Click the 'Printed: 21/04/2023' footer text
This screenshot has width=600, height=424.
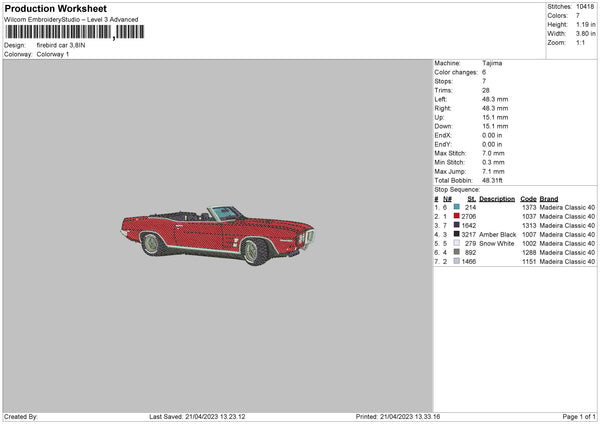click(x=398, y=416)
